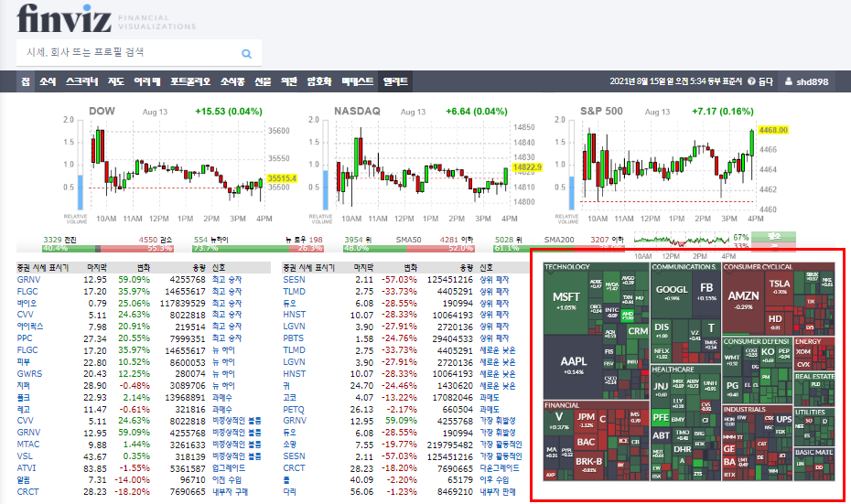The width and height of the screenshot is (851, 504).
Task: Click the XOM tile in heatmap
Action: pos(803,351)
